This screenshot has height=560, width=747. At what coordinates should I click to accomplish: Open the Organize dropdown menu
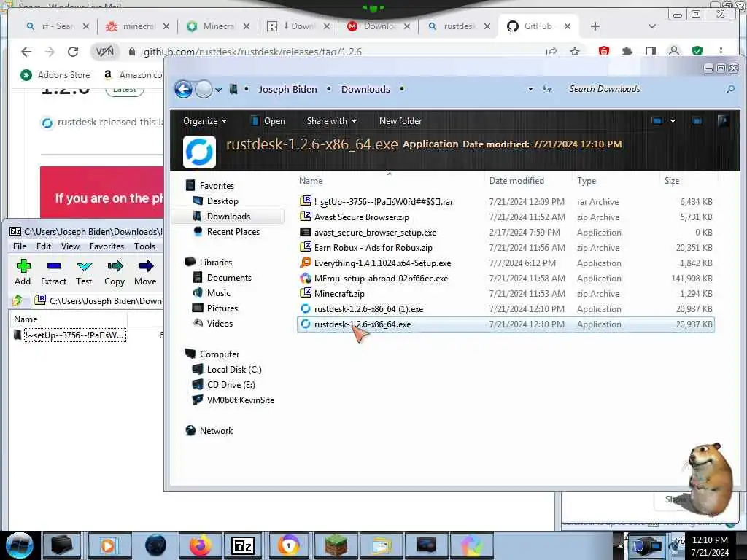(x=205, y=121)
